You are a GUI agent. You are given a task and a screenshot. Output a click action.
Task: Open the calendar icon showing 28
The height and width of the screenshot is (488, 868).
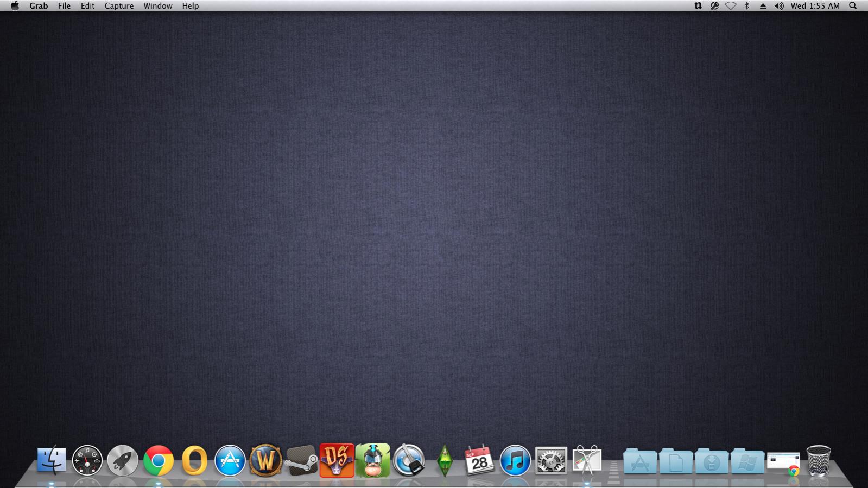click(x=479, y=460)
